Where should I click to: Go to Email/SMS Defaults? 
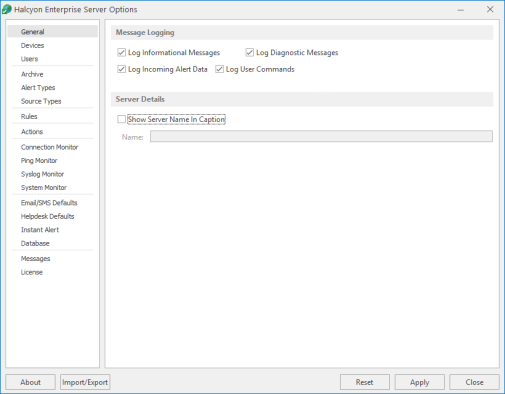tap(49, 203)
